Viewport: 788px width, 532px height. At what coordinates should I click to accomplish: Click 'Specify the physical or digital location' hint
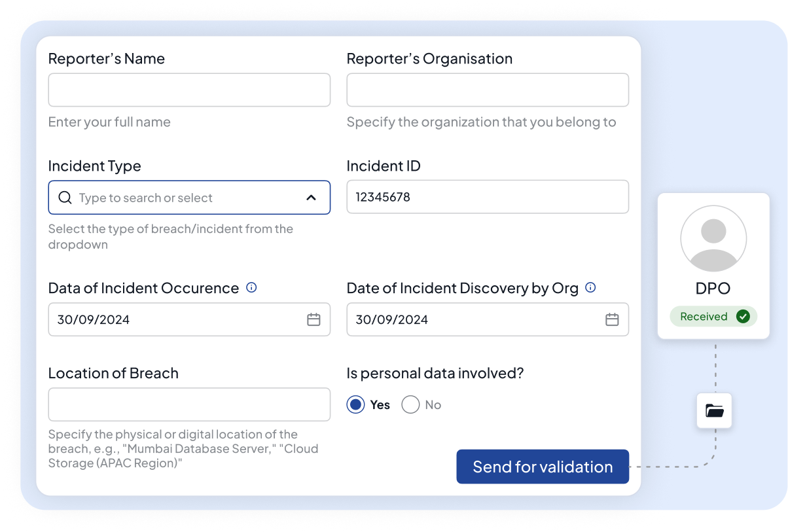point(183,449)
